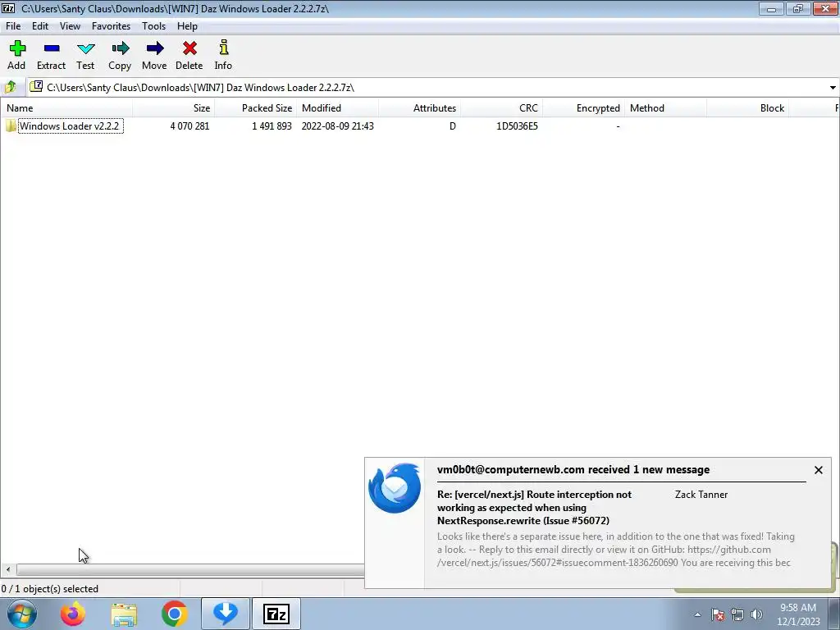Screen dimensions: 840x630
Task: Expand the address bar path dropdown
Action: tap(833, 87)
